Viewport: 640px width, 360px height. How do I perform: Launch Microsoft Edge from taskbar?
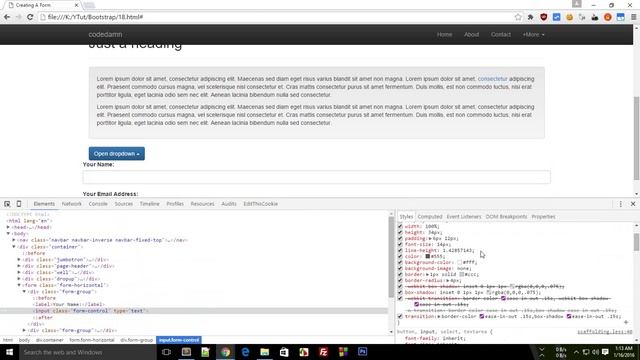pos(245,352)
